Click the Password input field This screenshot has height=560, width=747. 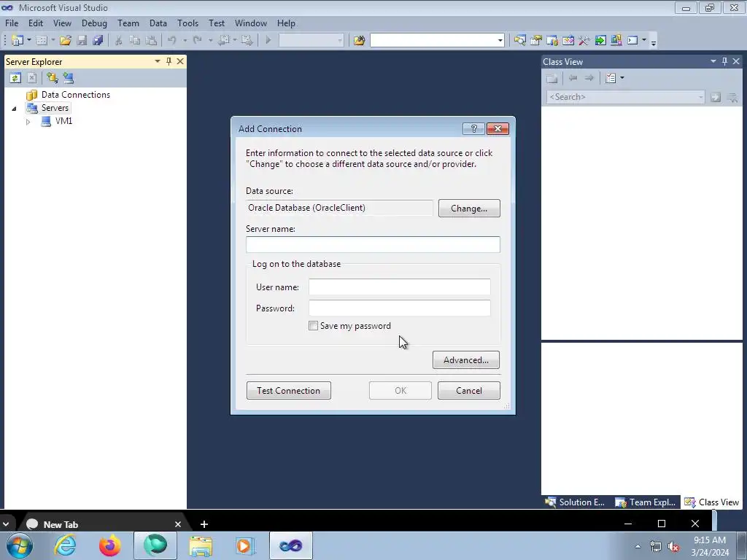[399, 308]
